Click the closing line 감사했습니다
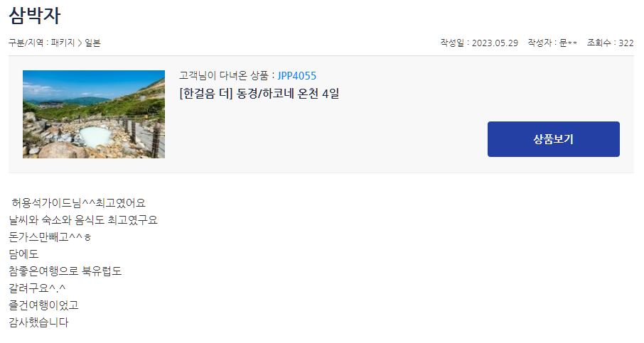The height and width of the screenshot is (343, 644). pyautogui.click(x=38, y=322)
